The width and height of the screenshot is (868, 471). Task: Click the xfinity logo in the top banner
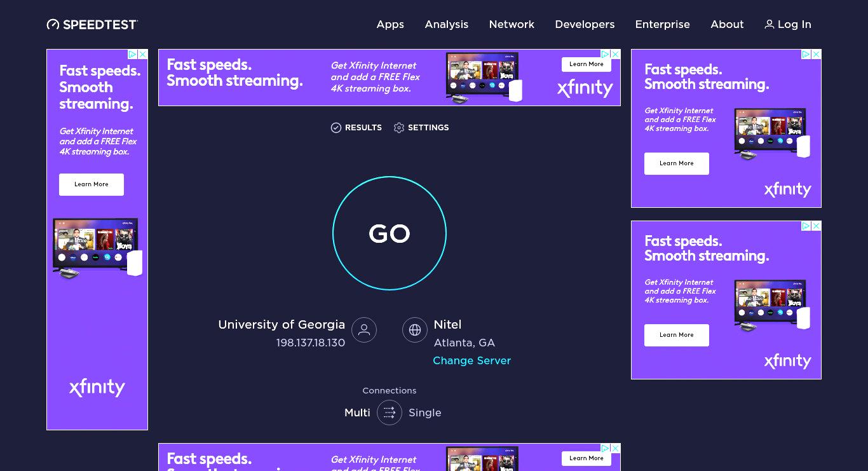585,88
